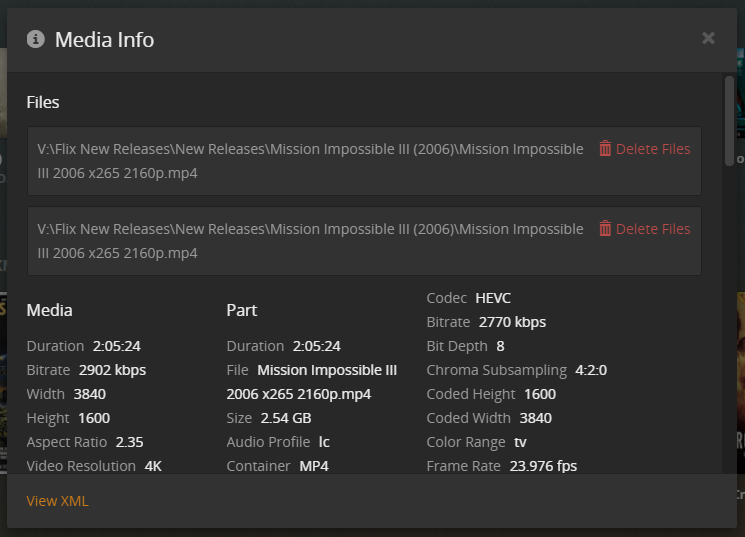The width and height of the screenshot is (745, 537).
Task: Click the 2.54 GB size value
Action: [286, 418]
